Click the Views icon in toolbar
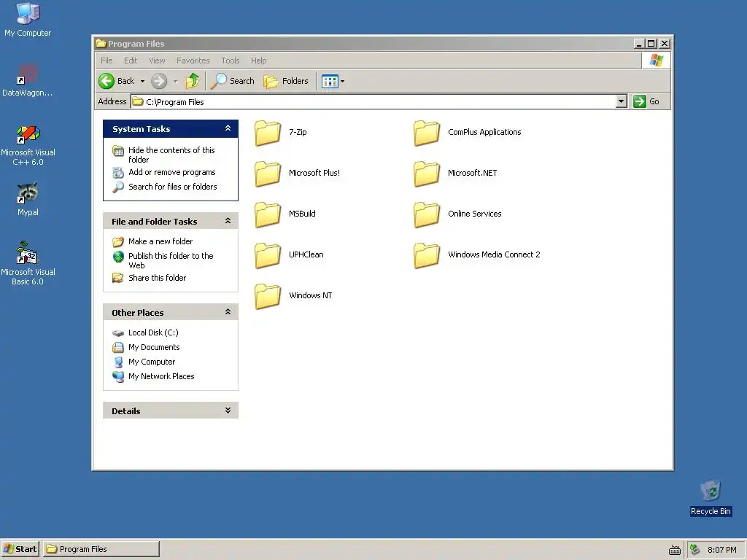The height and width of the screenshot is (560, 747). 330,82
